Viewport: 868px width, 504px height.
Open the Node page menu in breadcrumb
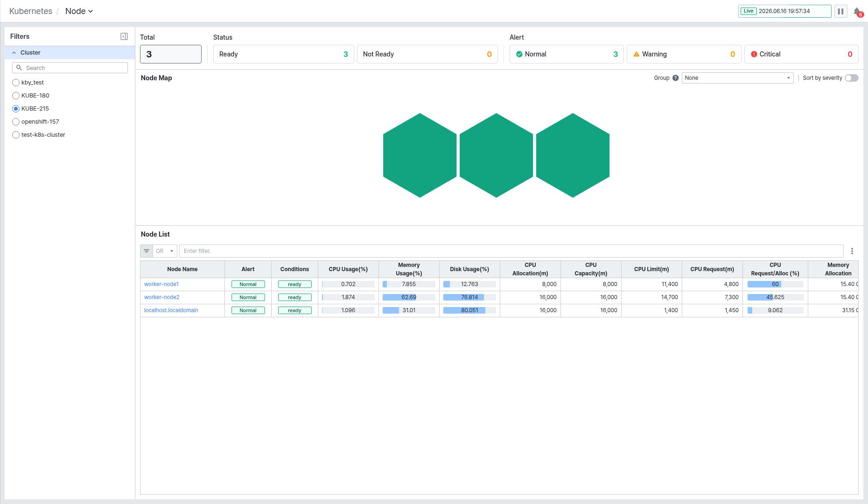tap(79, 11)
